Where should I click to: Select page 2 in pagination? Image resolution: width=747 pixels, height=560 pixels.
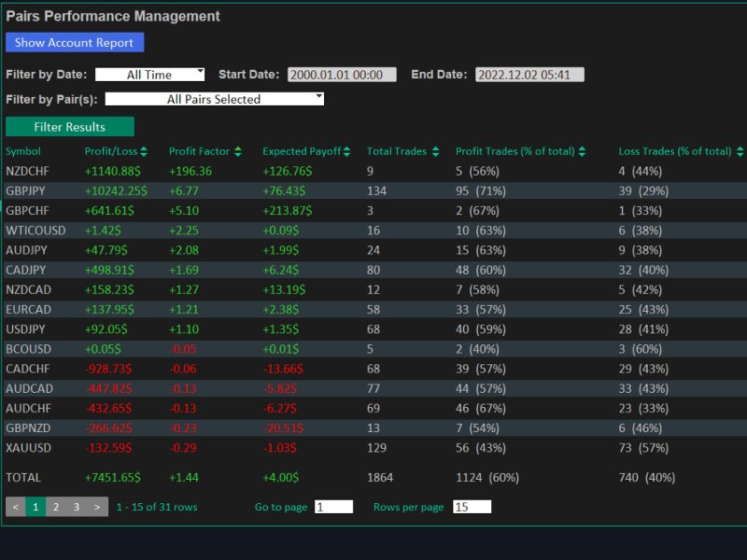click(x=56, y=507)
